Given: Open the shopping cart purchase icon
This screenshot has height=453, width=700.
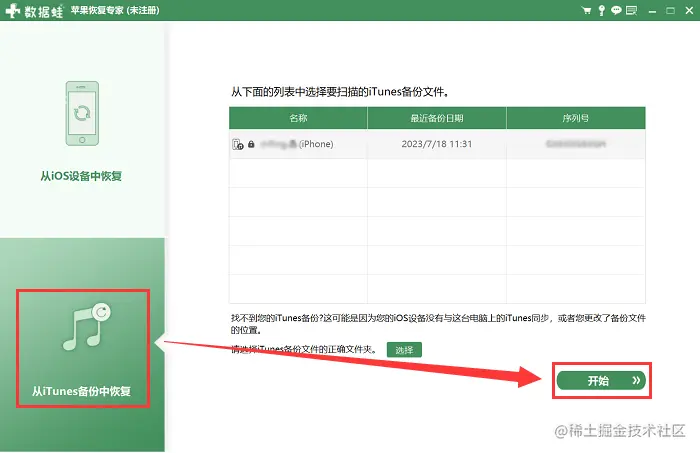Looking at the screenshot, I should pyautogui.click(x=587, y=10).
